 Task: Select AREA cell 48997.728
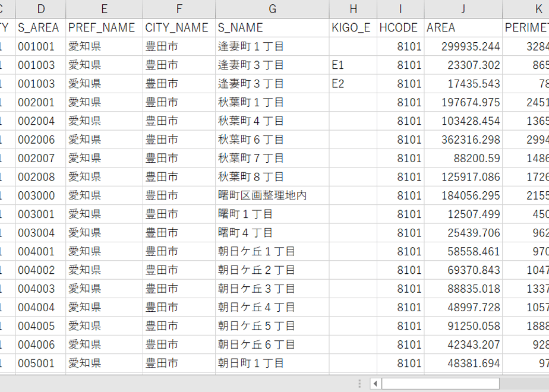pyautogui.click(x=463, y=307)
